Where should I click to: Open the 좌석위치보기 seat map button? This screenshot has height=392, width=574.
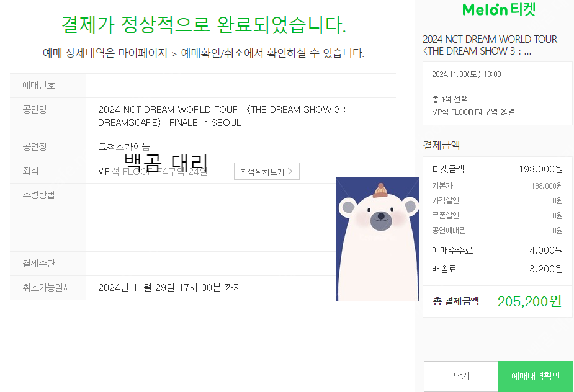pyautogui.click(x=266, y=171)
